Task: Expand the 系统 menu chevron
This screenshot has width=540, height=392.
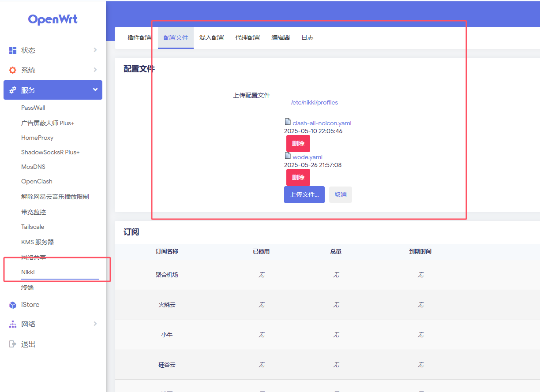Action: point(95,70)
